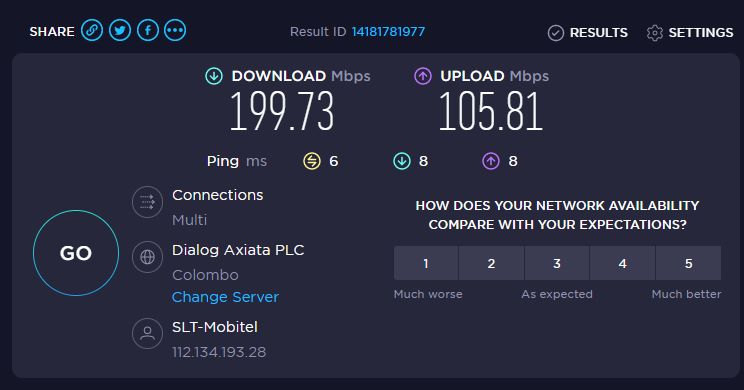The width and height of the screenshot is (744, 390).
Task: Start a new test with GO
Action: coord(76,253)
